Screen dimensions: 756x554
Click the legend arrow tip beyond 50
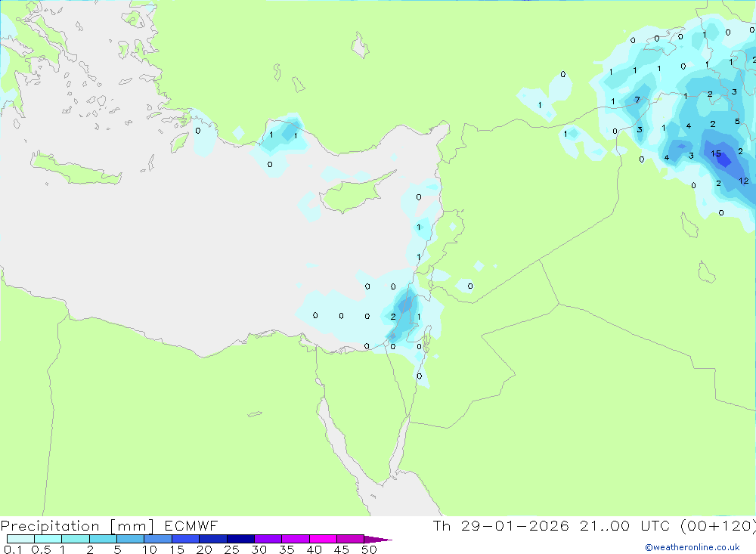[378, 539]
